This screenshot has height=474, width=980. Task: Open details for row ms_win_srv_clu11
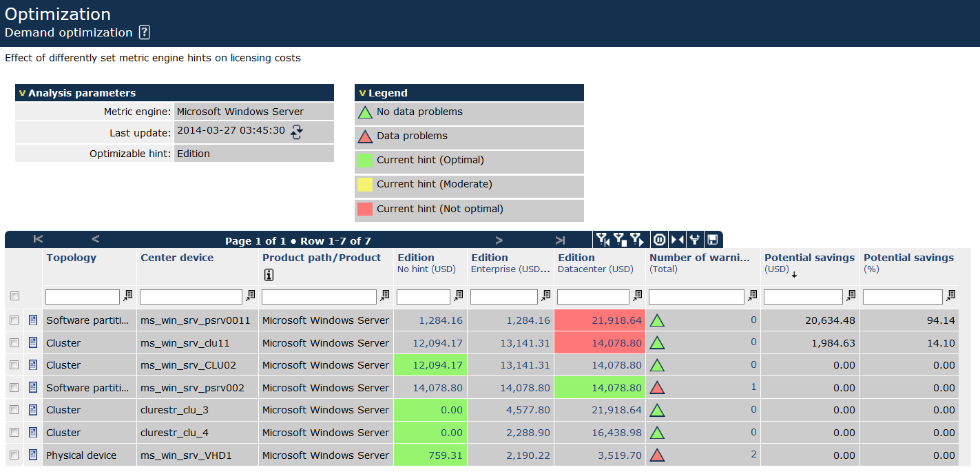point(32,342)
